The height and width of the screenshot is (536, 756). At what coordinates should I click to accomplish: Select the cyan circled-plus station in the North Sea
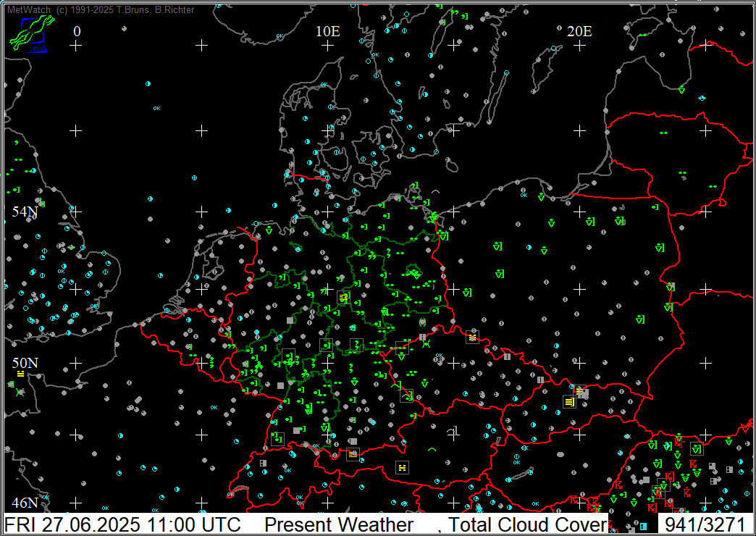tap(194, 177)
